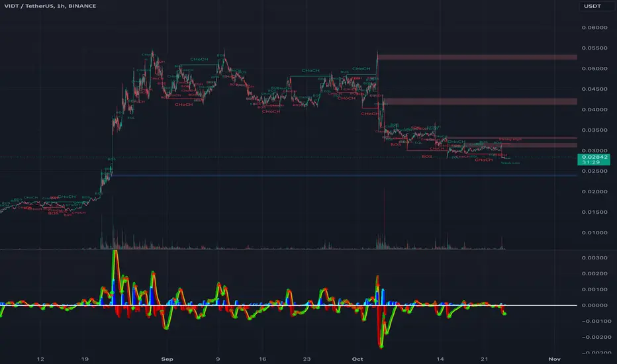Select the red supply zone near 0.04200
617x364 pixels.
481,101
